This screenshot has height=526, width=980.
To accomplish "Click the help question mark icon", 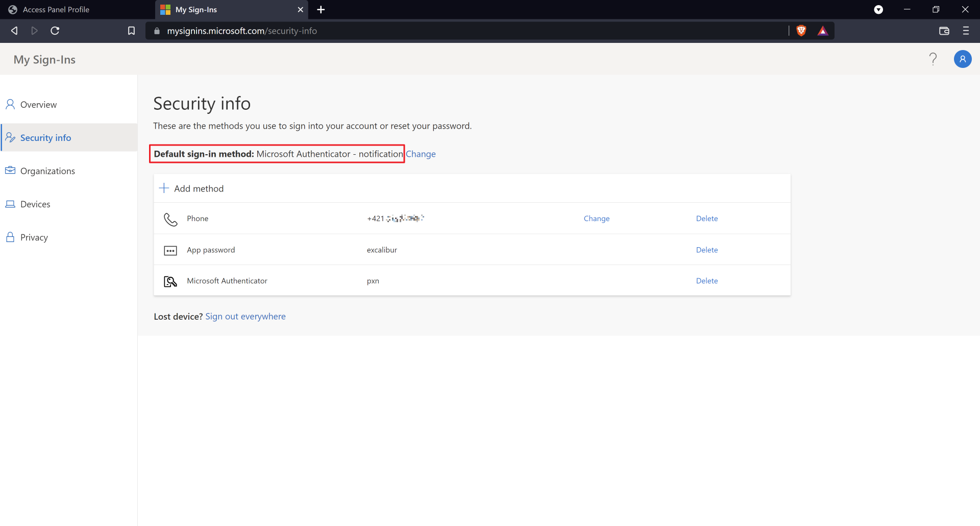I will (x=933, y=59).
